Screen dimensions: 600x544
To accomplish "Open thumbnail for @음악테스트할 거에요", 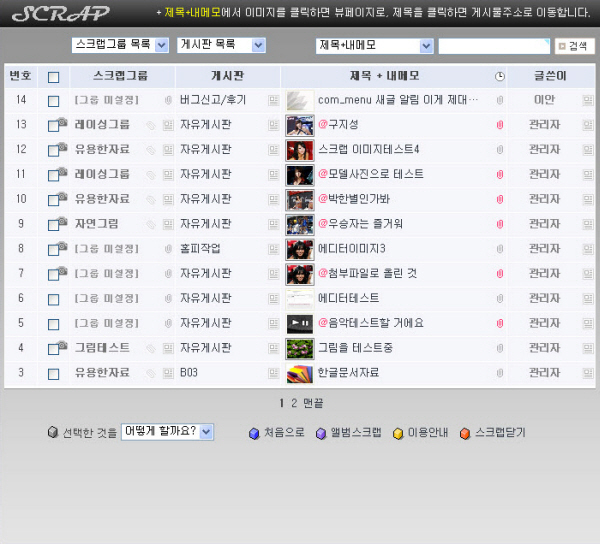I will pyautogui.click(x=300, y=324).
